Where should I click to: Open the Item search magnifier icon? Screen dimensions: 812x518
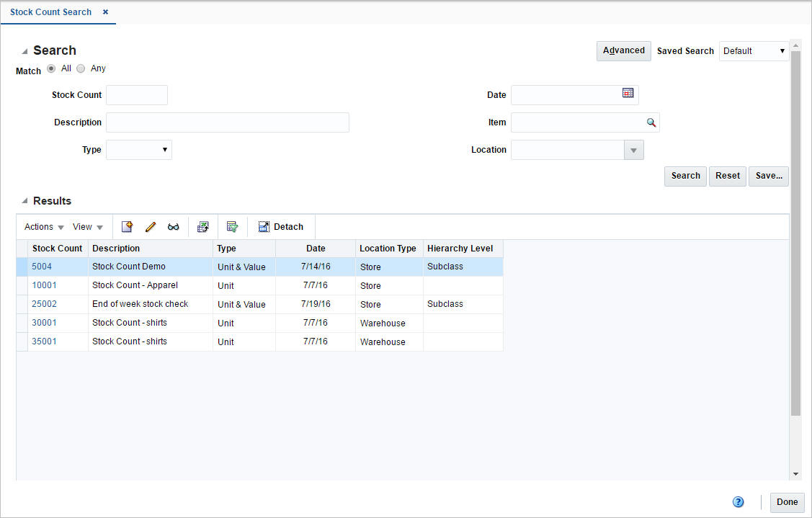(651, 122)
